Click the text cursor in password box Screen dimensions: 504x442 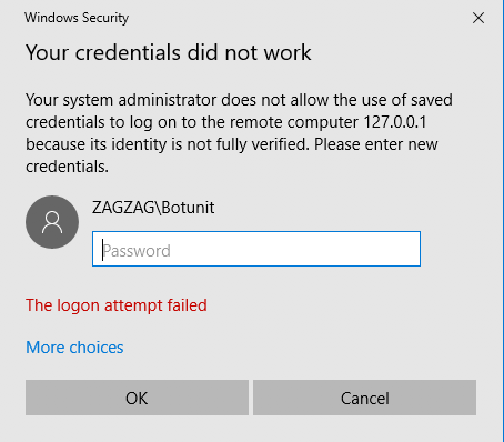103,249
